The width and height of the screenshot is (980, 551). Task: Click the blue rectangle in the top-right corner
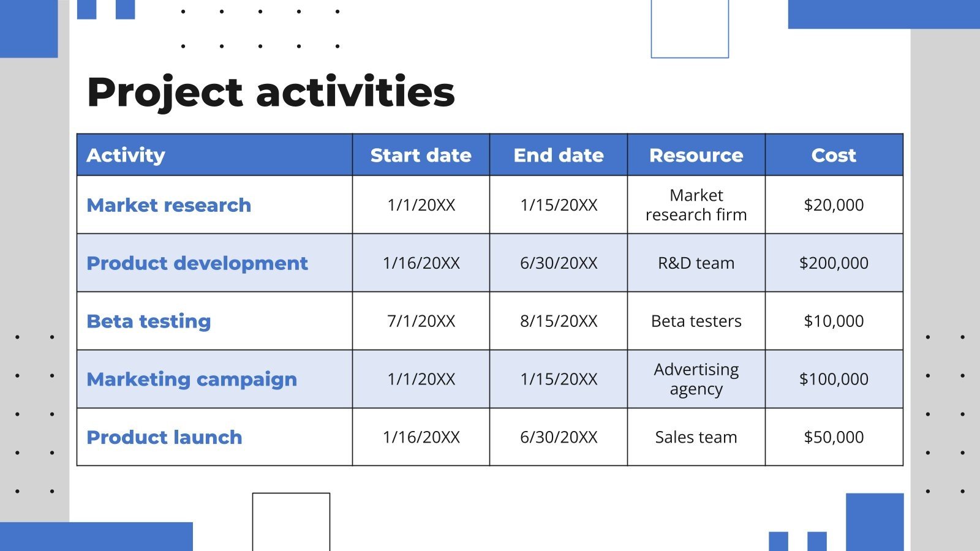pyautogui.click(x=882, y=12)
